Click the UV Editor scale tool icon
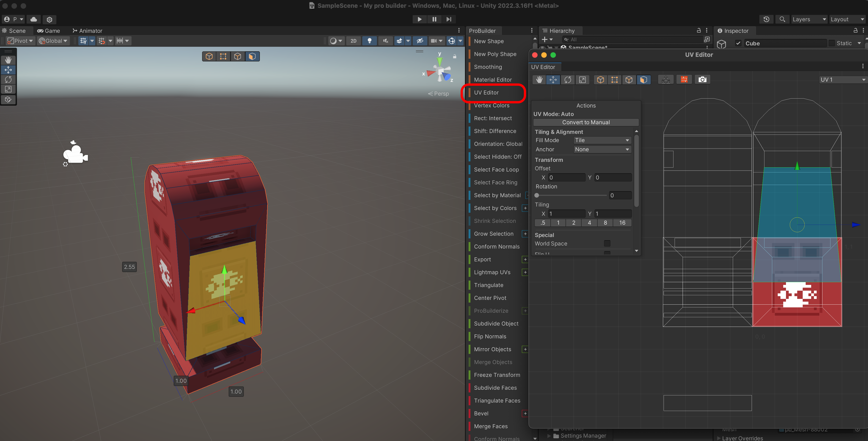This screenshot has width=868, height=441. tap(582, 80)
